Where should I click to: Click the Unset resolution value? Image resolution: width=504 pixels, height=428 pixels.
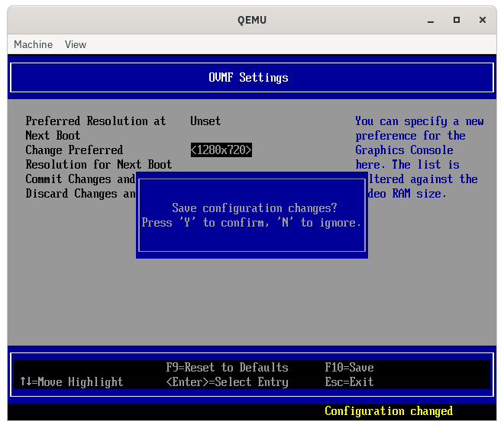(x=205, y=121)
